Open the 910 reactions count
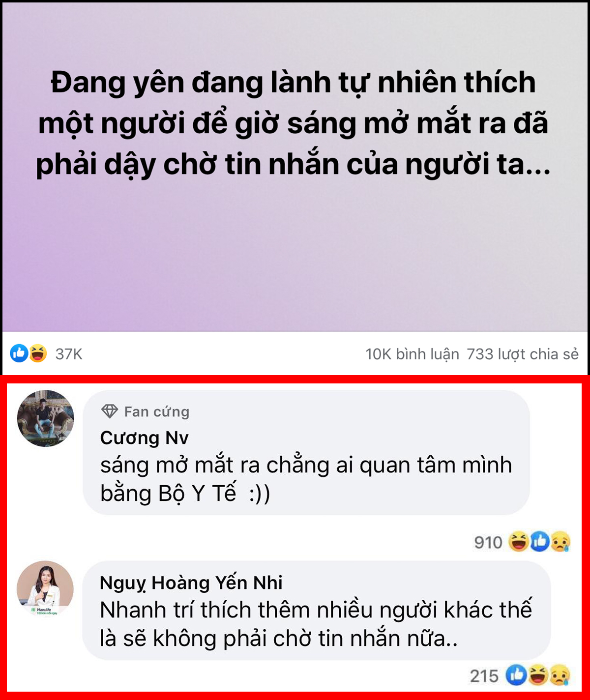Viewport: 590px width, 700px height. 488,542
